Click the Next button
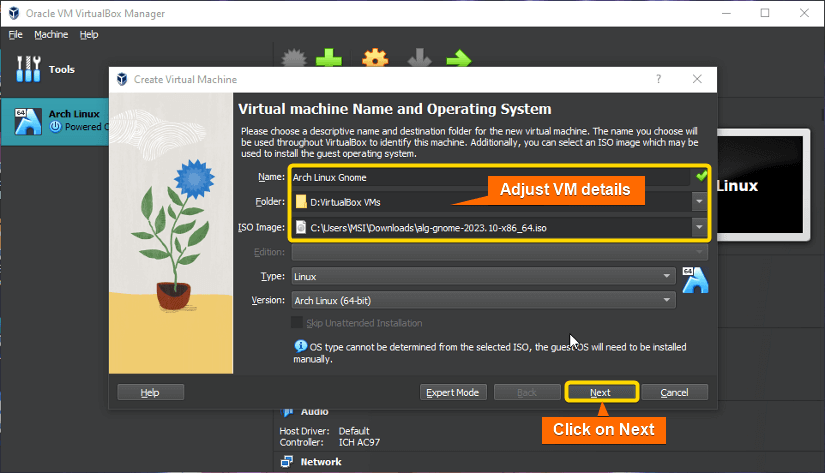The height and width of the screenshot is (473, 825). [x=600, y=393]
